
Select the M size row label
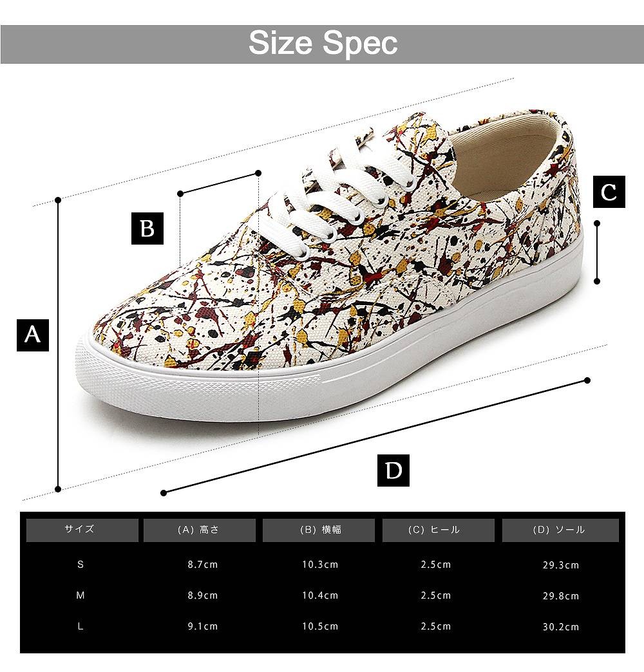click(x=80, y=595)
